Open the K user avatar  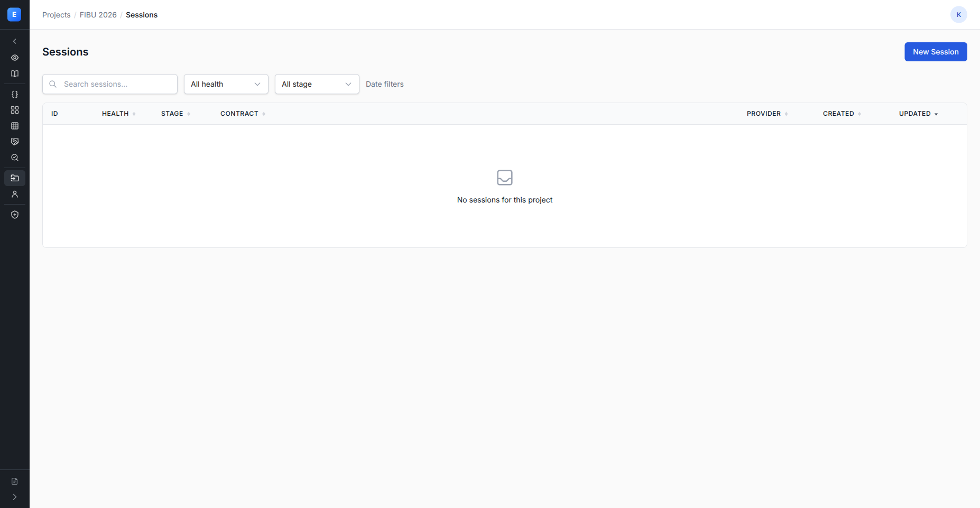[959, 15]
